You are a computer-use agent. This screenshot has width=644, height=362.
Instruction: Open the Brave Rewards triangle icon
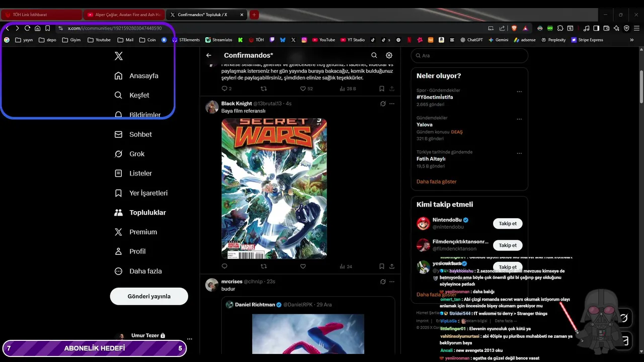pyautogui.click(x=525, y=28)
